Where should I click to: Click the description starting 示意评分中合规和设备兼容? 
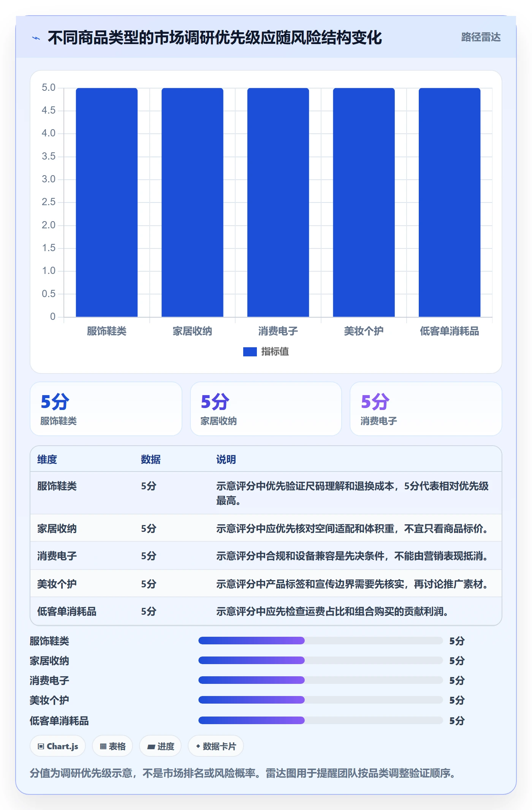353,556
